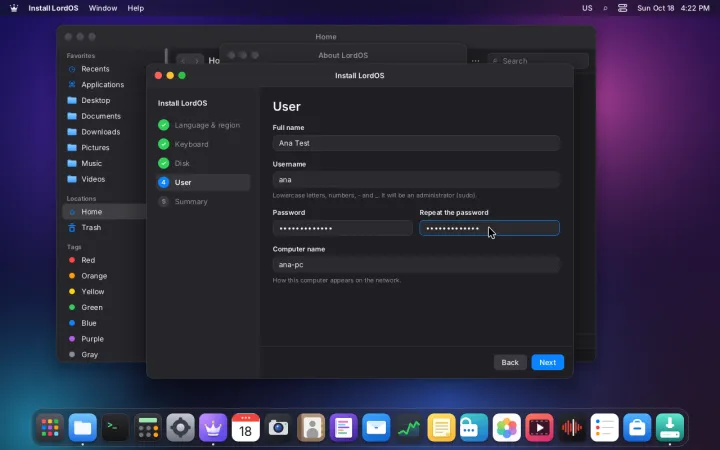This screenshot has height=450, width=720.
Task: Click the crown system menu icon
Action: [14, 8]
